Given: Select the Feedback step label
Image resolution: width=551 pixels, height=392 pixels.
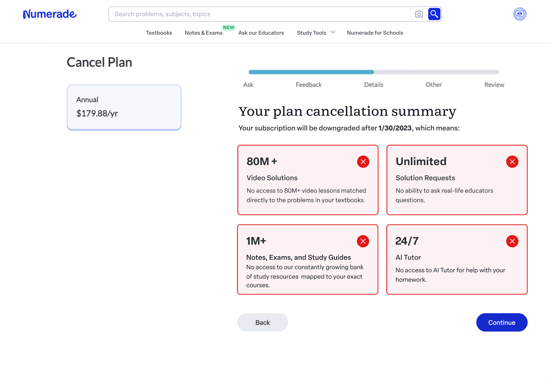Looking at the screenshot, I should 309,85.
